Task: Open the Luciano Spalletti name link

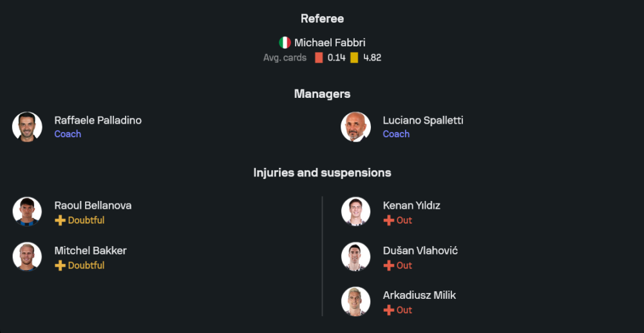Action: [x=423, y=120]
